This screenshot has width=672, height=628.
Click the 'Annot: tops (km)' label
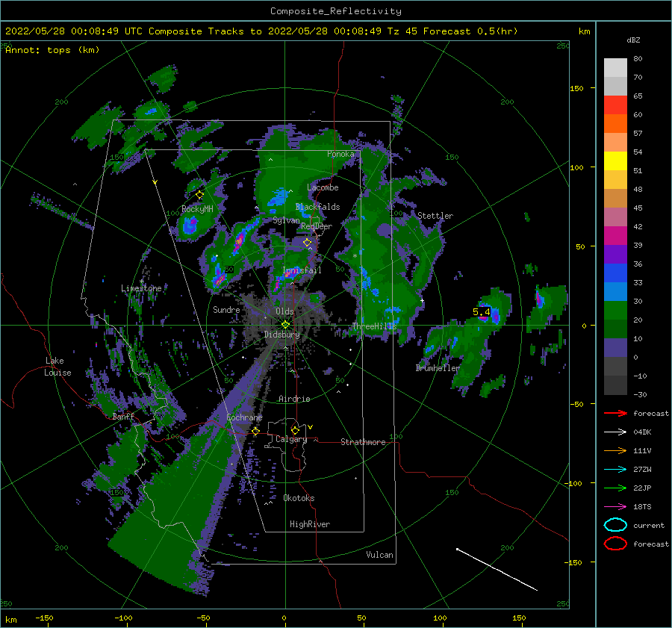click(52, 50)
